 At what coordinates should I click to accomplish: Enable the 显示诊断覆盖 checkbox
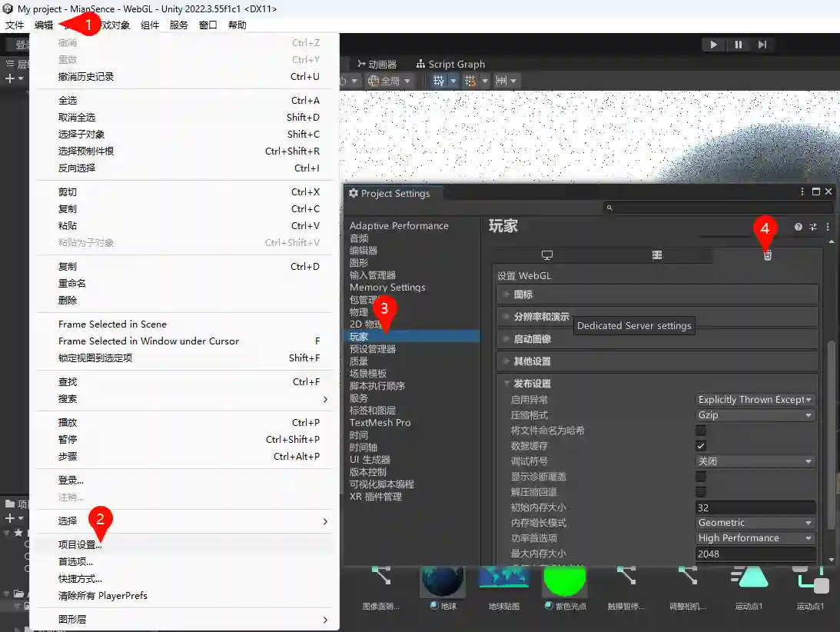click(x=702, y=476)
